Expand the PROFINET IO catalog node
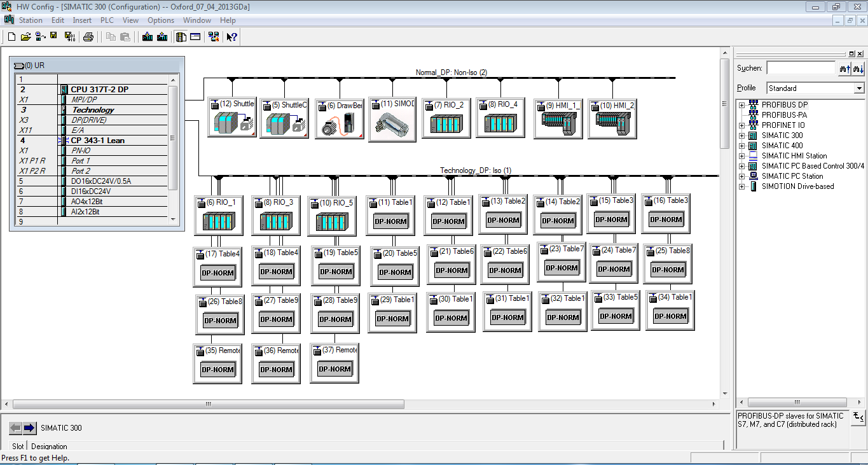 (741, 125)
